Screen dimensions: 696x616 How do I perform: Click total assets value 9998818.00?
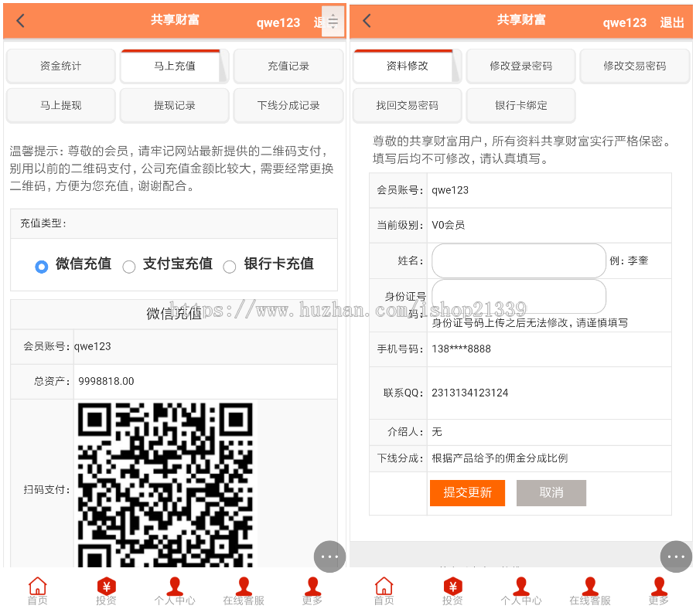tap(106, 381)
